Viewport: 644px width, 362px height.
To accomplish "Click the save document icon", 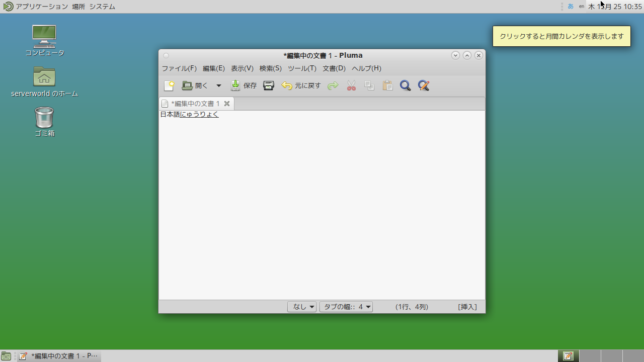I will pos(235,86).
